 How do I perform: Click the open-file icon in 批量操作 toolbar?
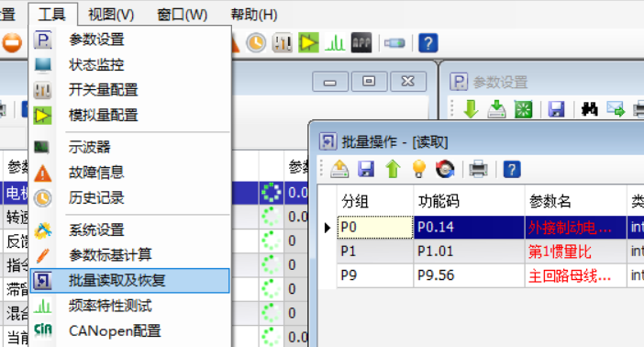[x=339, y=169]
